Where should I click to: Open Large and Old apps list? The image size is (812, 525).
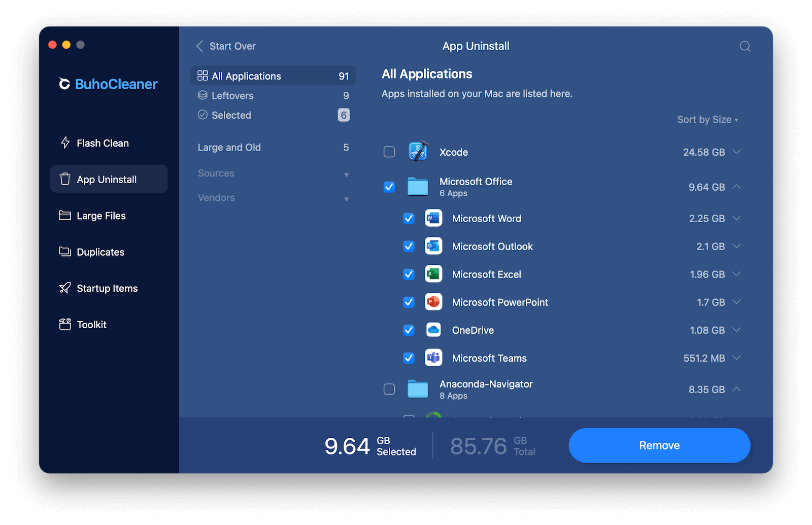click(229, 148)
